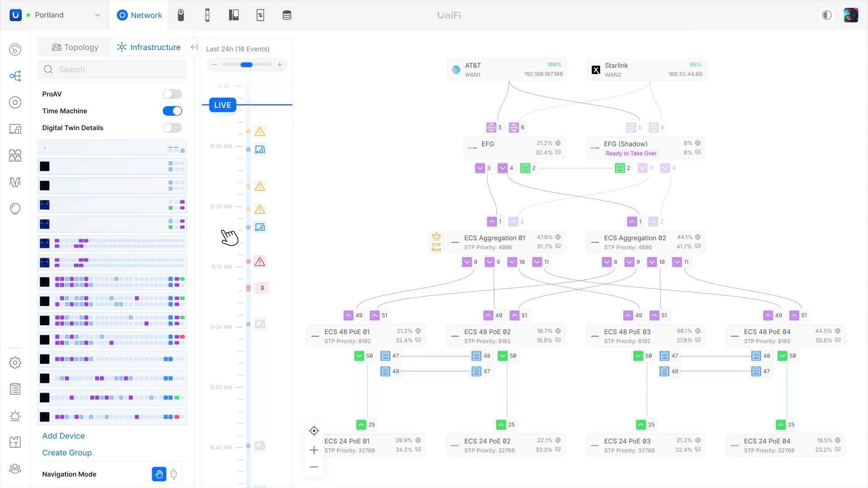Expand port 8 on ECS Aggregation 01
The width and height of the screenshot is (868, 488).
(467, 262)
